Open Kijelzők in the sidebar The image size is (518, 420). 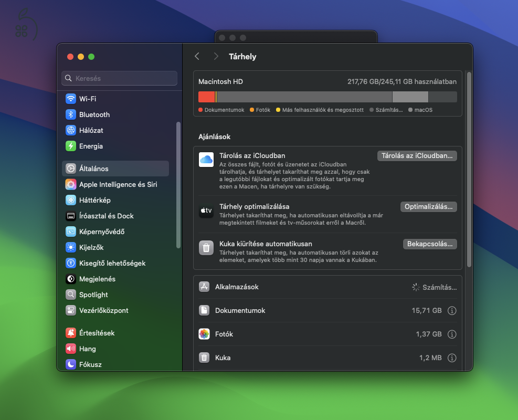(91, 247)
